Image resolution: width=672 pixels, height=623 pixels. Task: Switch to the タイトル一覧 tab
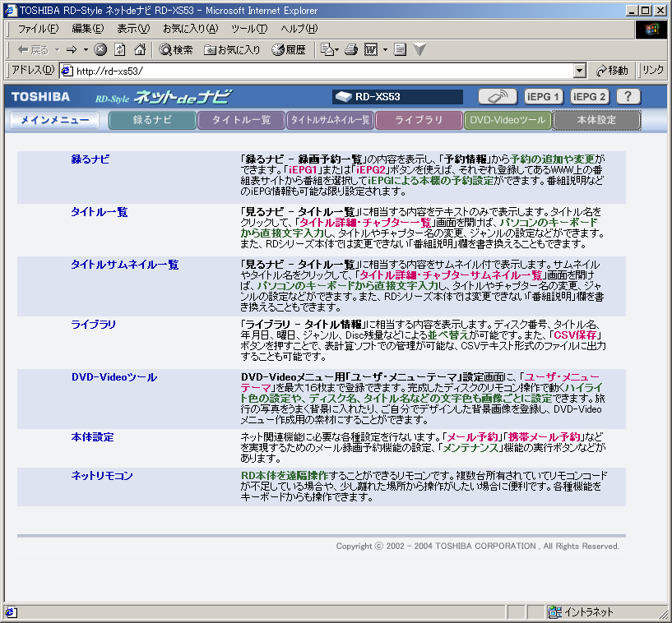point(241,120)
